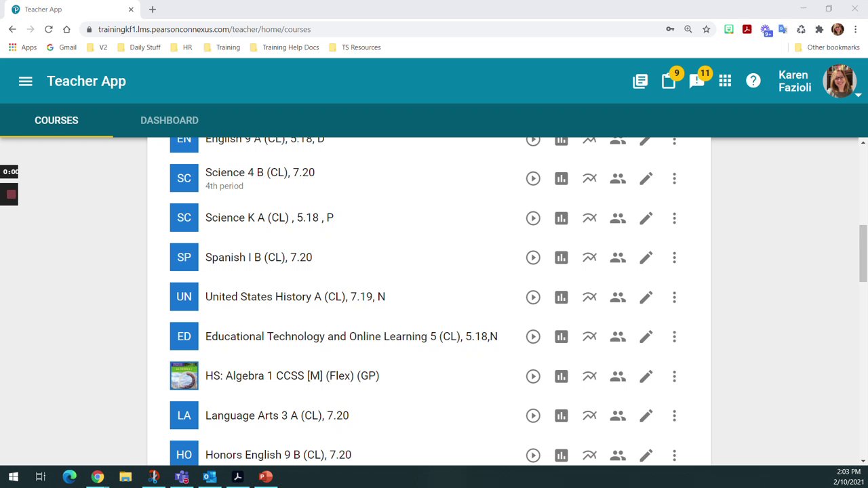Image resolution: width=868 pixels, height=488 pixels.
Task: Open gradebook chart for Science K A
Action: [561, 218]
